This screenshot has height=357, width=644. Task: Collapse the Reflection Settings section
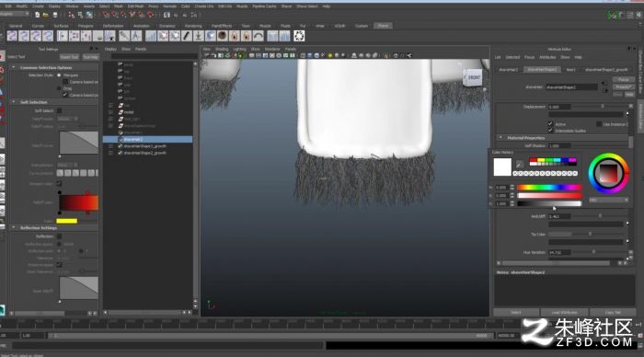click(14, 227)
